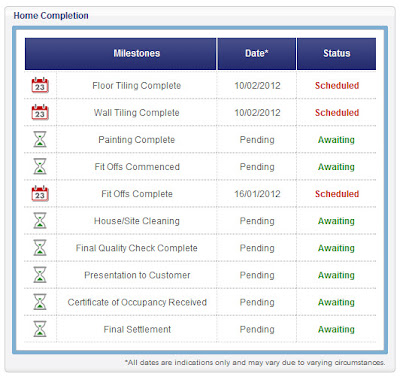400x377 pixels.
Task: Select 'Fit Offs Commenced' milestone text
Action: [x=137, y=167]
